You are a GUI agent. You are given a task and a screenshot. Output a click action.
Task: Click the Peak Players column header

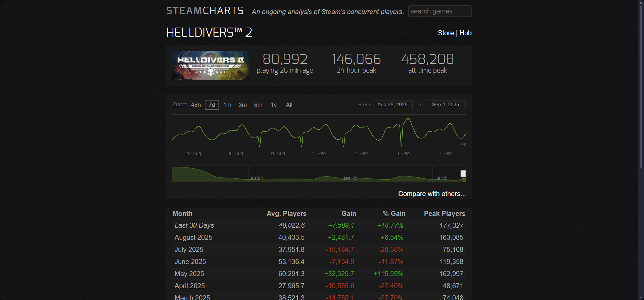pos(445,214)
